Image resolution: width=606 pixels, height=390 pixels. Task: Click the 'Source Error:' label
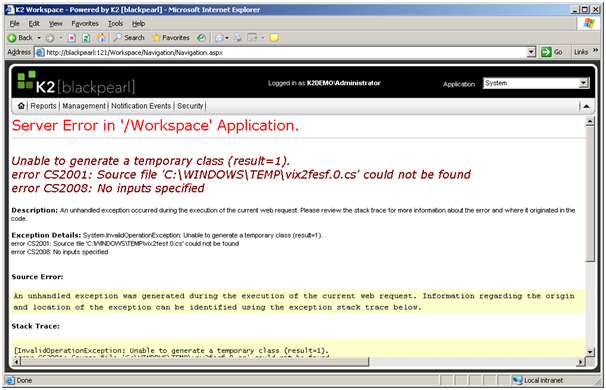[37, 277]
